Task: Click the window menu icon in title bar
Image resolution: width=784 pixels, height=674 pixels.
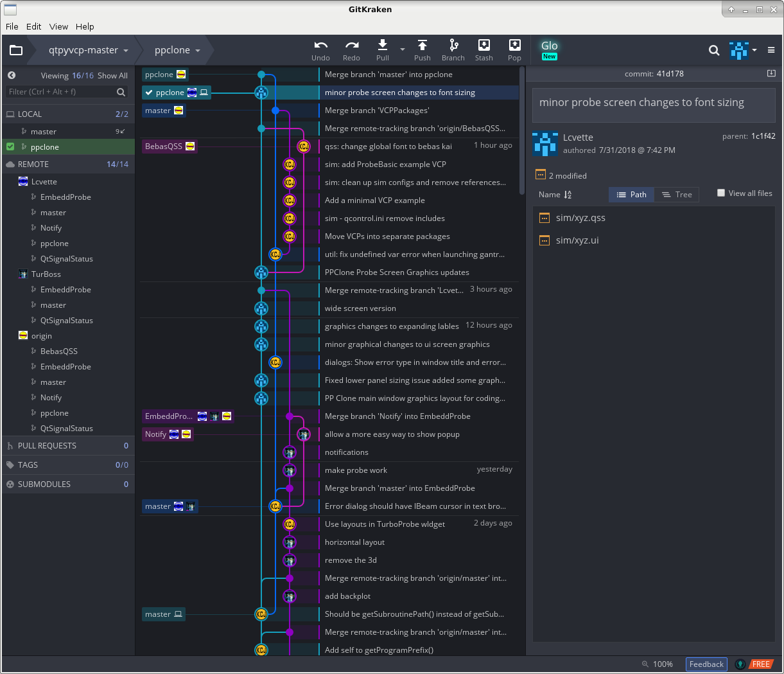Action: coord(10,9)
